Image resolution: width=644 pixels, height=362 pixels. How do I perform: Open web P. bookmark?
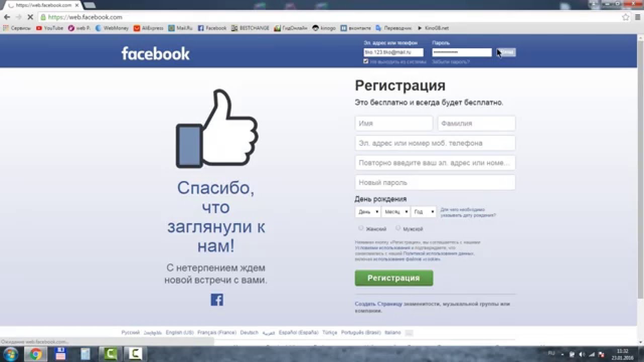click(79, 28)
